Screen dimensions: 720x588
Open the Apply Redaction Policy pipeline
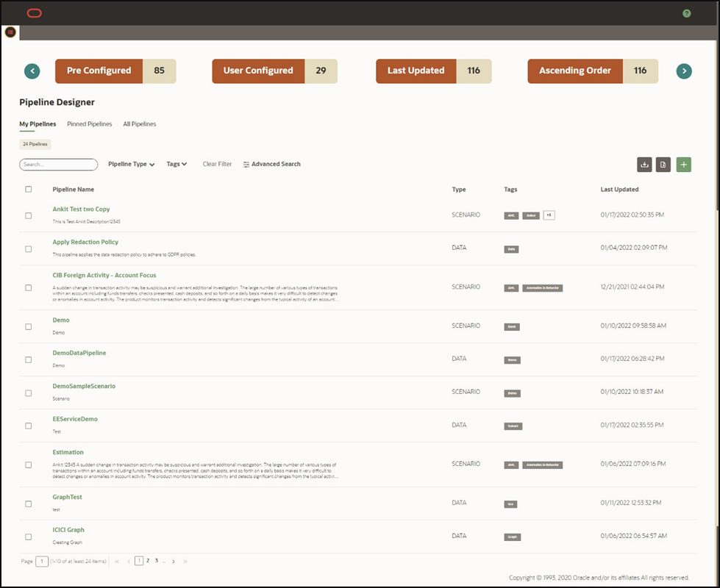(85, 243)
